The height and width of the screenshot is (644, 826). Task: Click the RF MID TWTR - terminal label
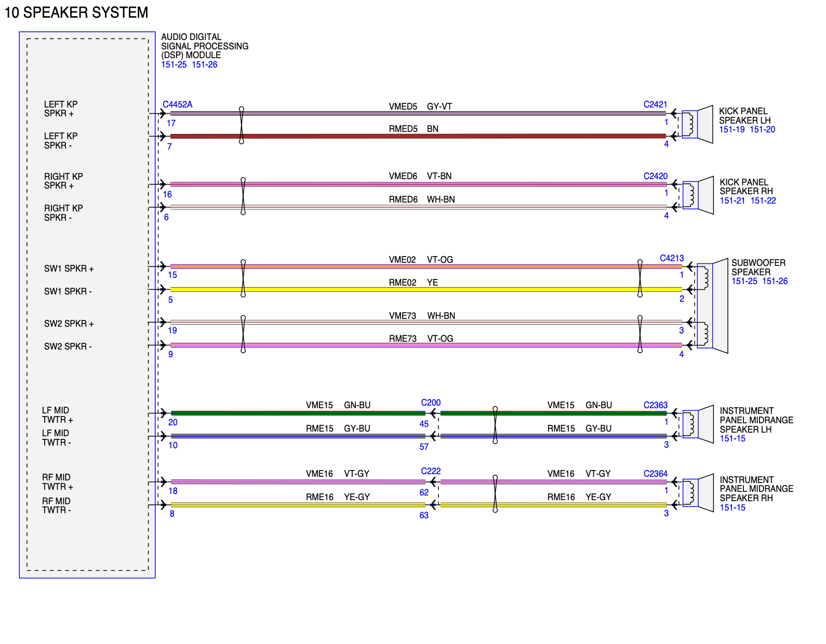[x=57, y=506]
